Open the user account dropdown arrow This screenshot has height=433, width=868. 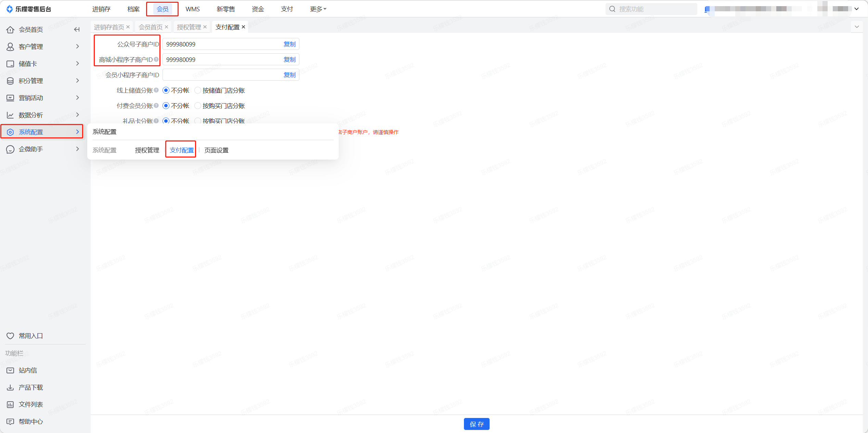[x=856, y=9]
